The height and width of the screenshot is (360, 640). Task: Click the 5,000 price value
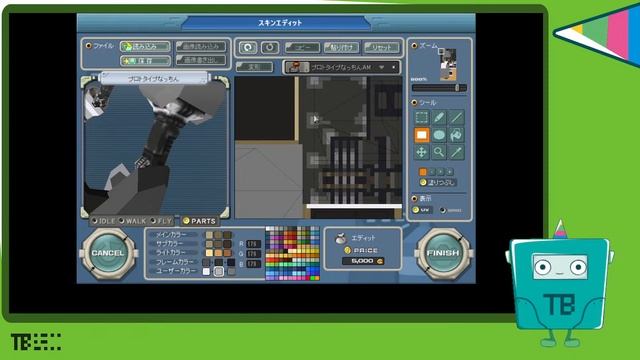click(362, 261)
